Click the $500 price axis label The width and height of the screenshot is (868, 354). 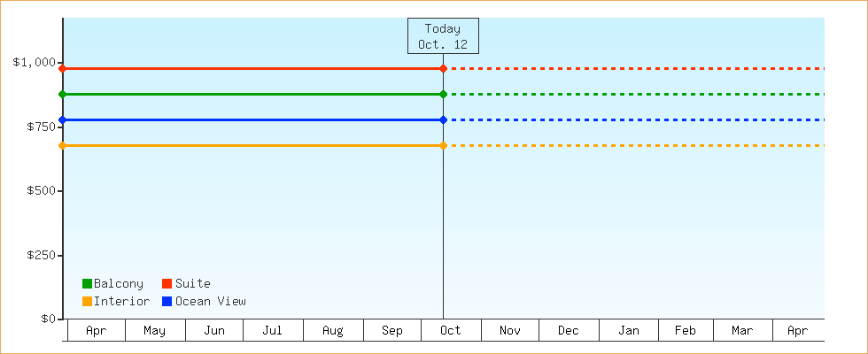[x=41, y=191]
